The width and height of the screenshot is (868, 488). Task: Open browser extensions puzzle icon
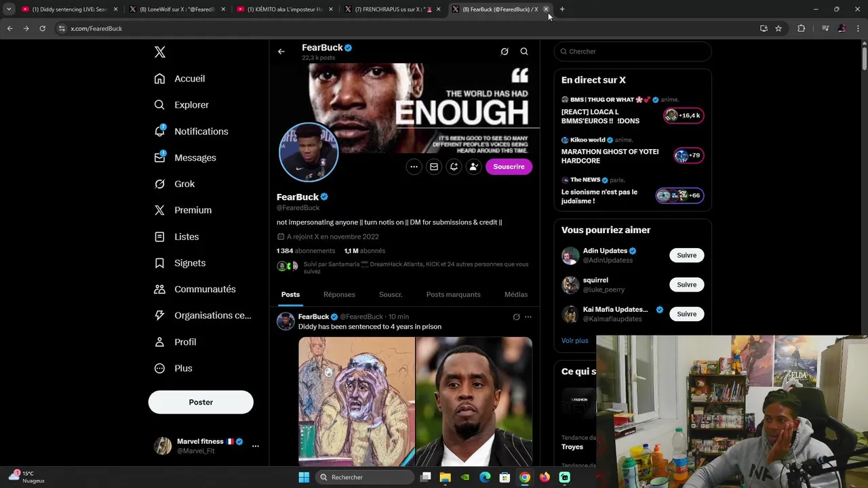point(802,28)
